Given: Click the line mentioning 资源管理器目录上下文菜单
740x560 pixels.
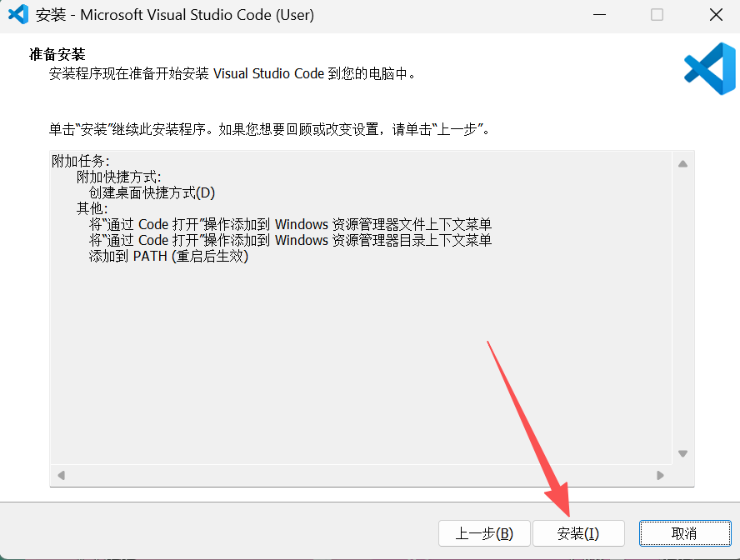Looking at the screenshot, I should tap(290, 240).
